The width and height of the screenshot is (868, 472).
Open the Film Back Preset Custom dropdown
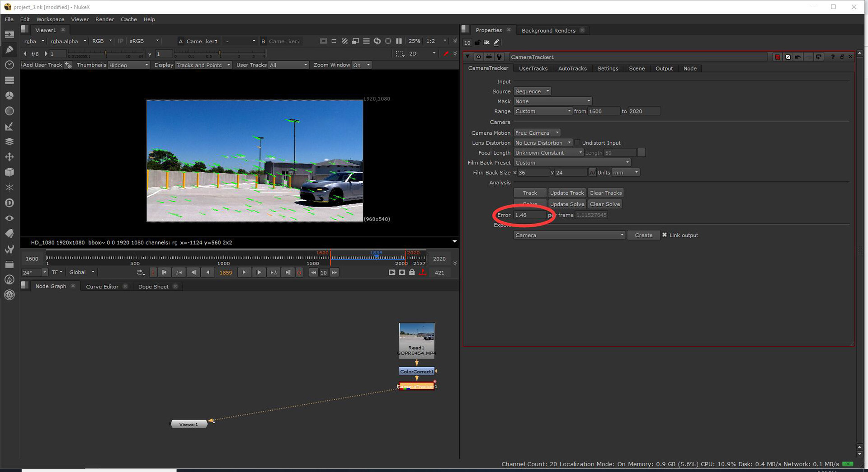(x=572, y=163)
